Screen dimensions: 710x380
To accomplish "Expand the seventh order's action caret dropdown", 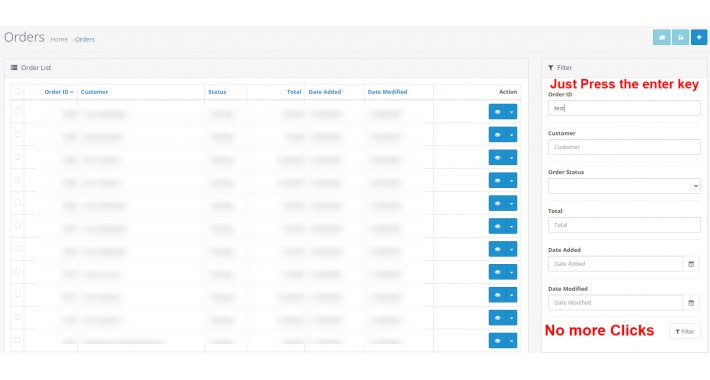I will (512, 249).
